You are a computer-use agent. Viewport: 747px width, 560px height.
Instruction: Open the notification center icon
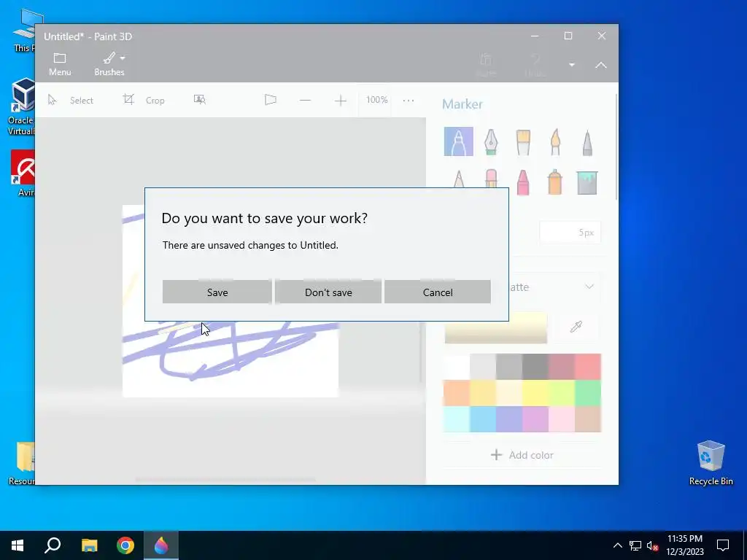click(723, 545)
